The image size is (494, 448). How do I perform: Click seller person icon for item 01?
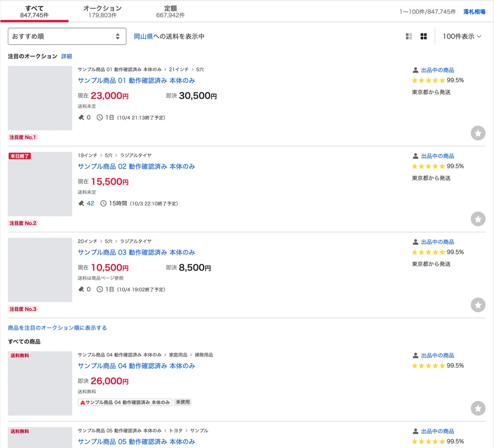415,70
